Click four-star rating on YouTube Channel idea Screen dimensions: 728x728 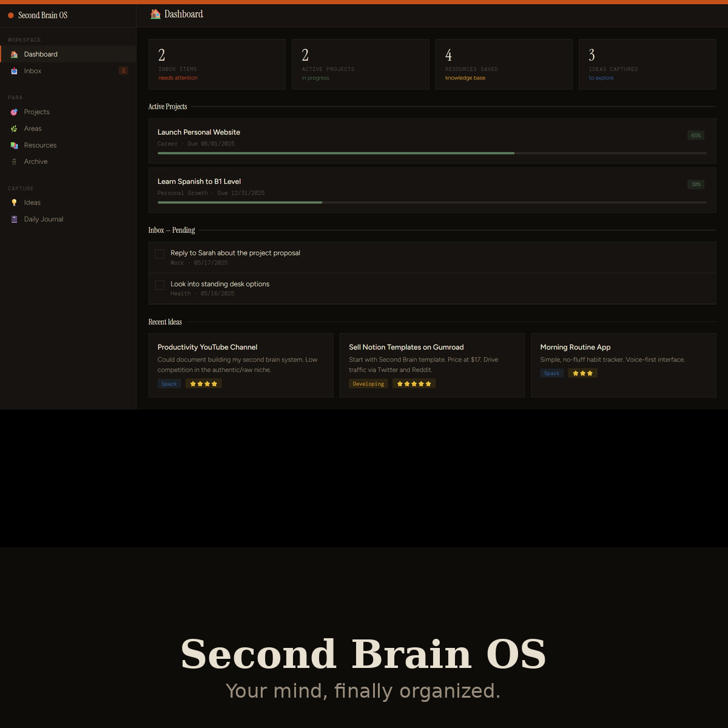(x=203, y=384)
